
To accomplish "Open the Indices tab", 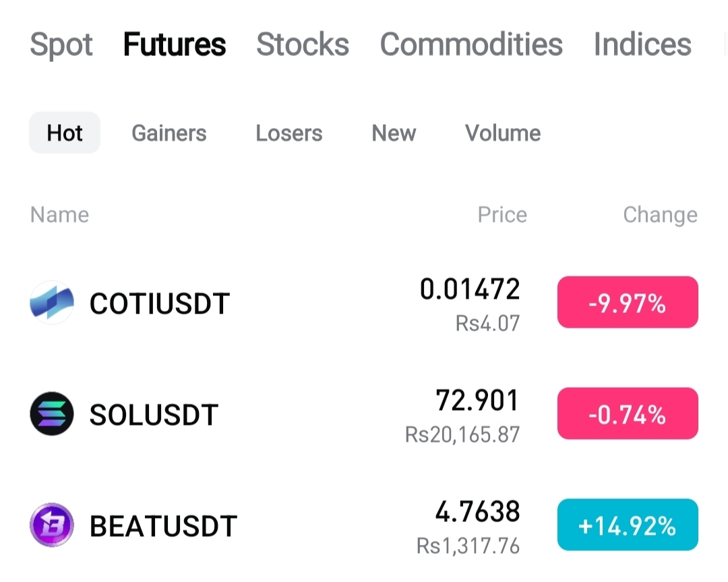I will (642, 45).
